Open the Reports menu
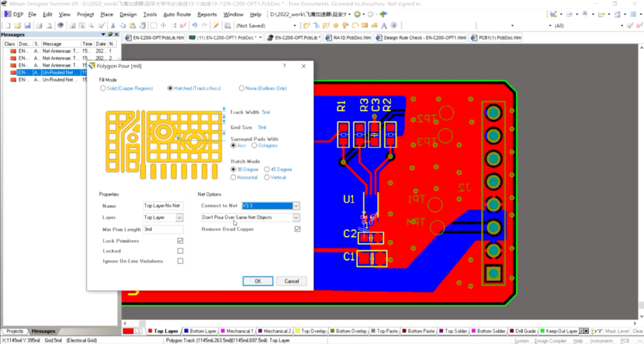 click(x=207, y=14)
